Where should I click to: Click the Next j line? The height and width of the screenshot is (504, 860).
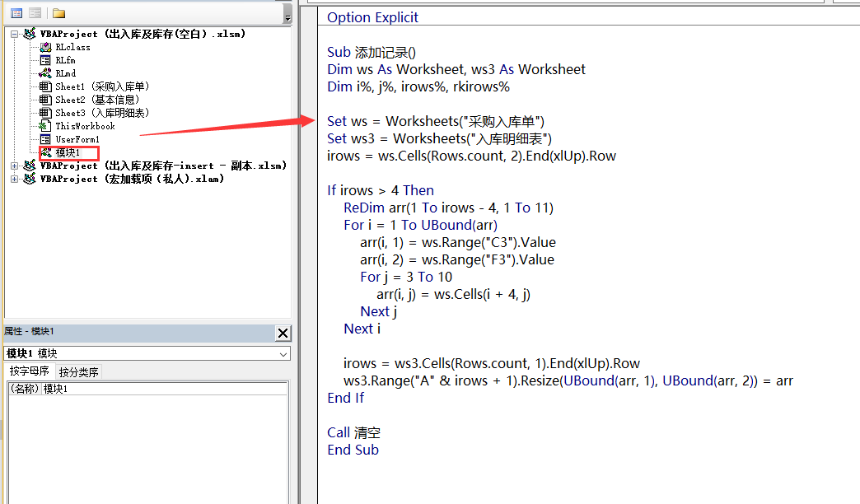[x=378, y=311]
